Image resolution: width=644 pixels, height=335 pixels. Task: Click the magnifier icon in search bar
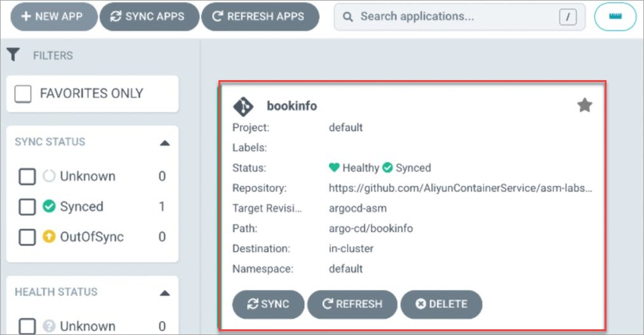pyautogui.click(x=347, y=17)
